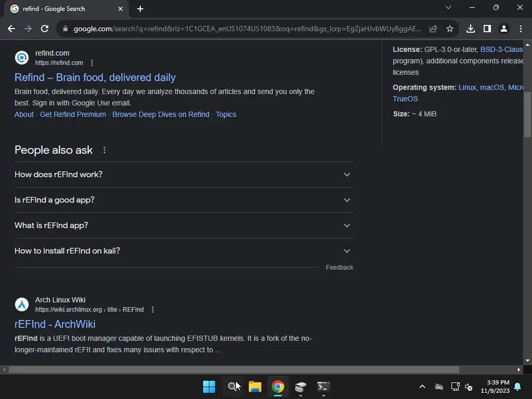
Task: Open BSD-3-Clause license link
Action: (x=501, y=49)
